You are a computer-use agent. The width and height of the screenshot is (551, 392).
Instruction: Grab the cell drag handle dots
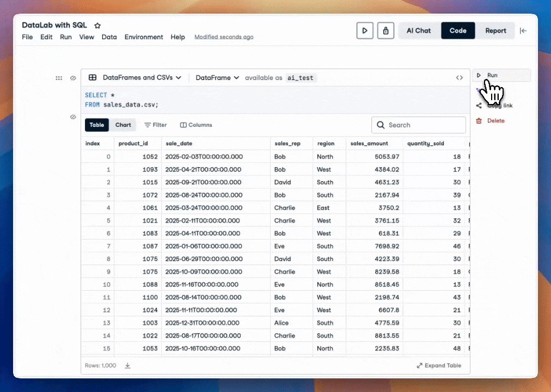pos(59,78)
